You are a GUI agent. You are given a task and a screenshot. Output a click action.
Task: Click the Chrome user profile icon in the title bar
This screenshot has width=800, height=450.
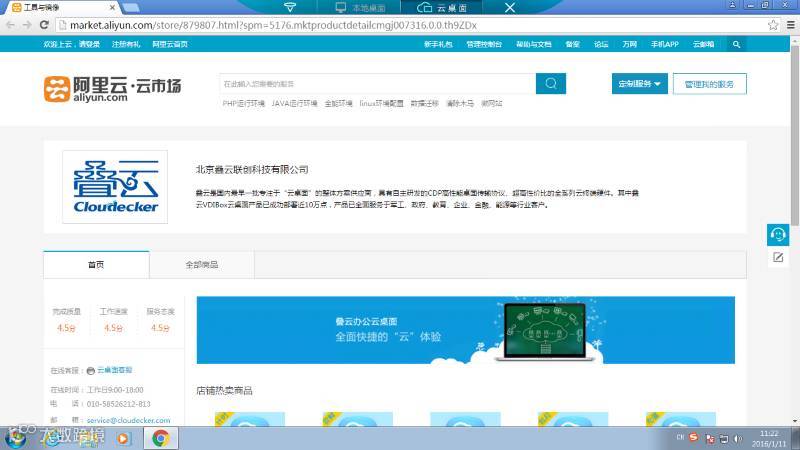tap(732, 5)
